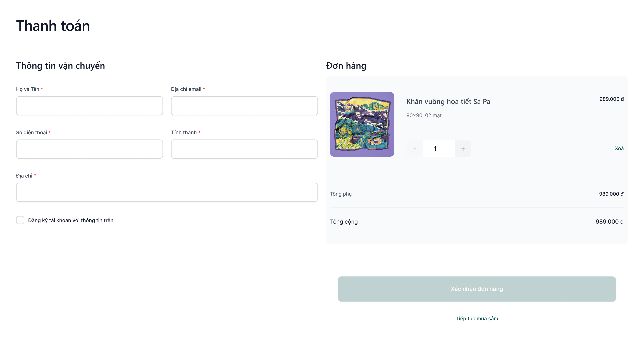Increase scarf quantity with plus button
The height and width of the screenshot is (346, 644).
click(x=463, y=149)
